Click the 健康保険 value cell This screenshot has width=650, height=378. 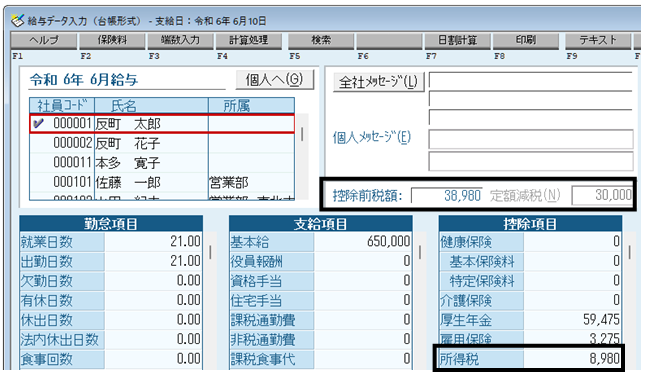(x=572, y=242)
